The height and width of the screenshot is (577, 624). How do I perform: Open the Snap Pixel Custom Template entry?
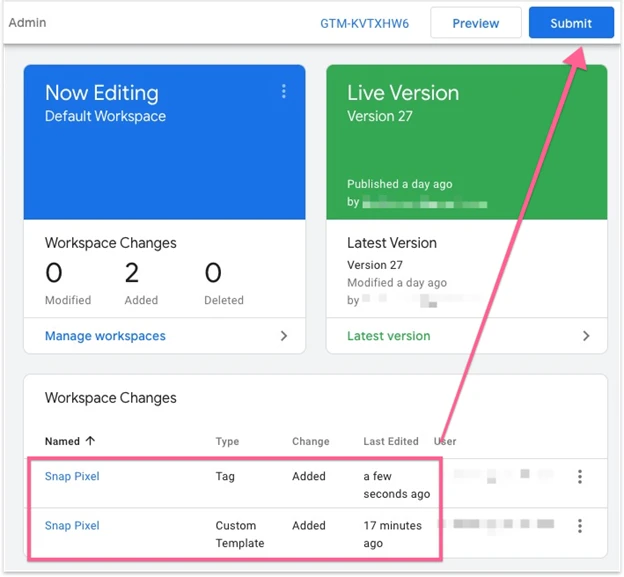coord(72,526)
